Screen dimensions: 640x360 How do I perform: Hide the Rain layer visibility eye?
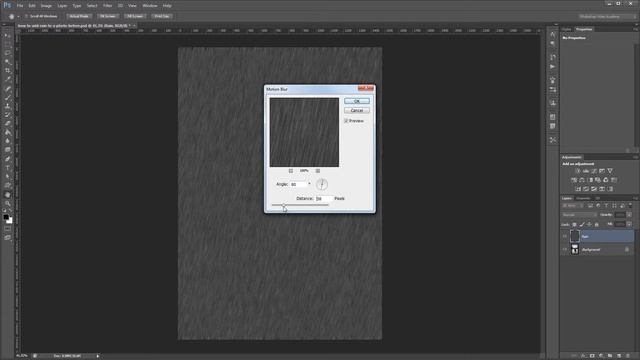pyautogui.click(x=565, y=236)
